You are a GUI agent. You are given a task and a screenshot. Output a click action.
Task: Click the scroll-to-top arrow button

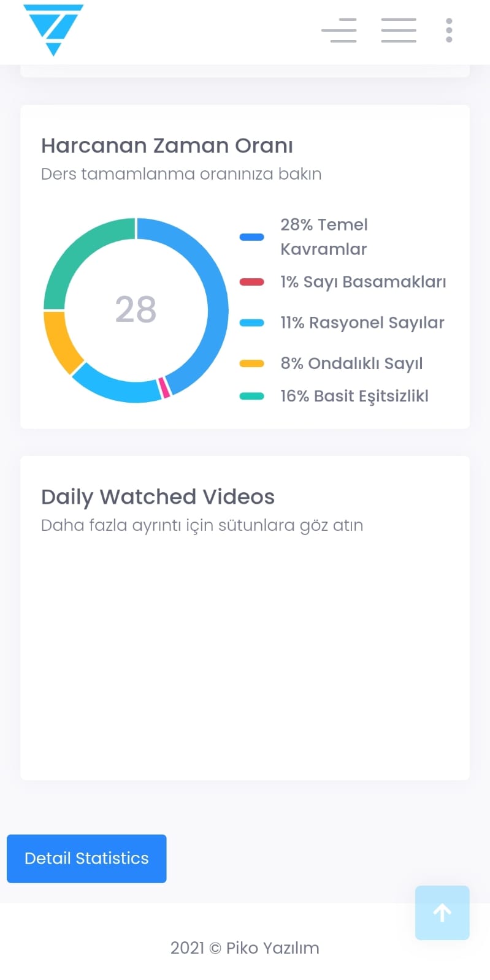(x=442, y=913)
